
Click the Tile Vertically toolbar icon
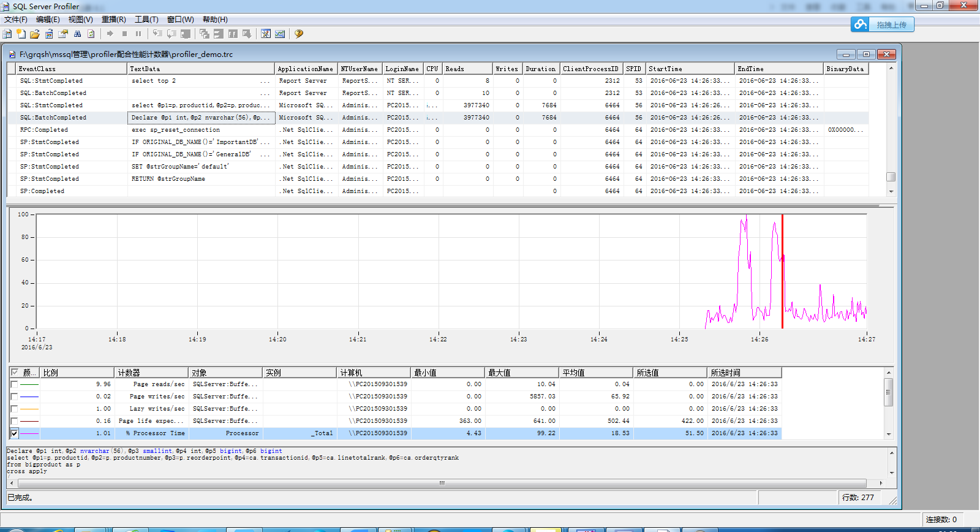point(233,34)
